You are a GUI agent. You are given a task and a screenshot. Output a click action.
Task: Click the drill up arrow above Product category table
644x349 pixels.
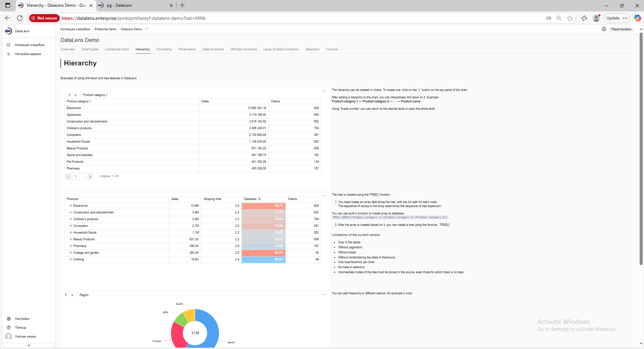coord(69,95)
